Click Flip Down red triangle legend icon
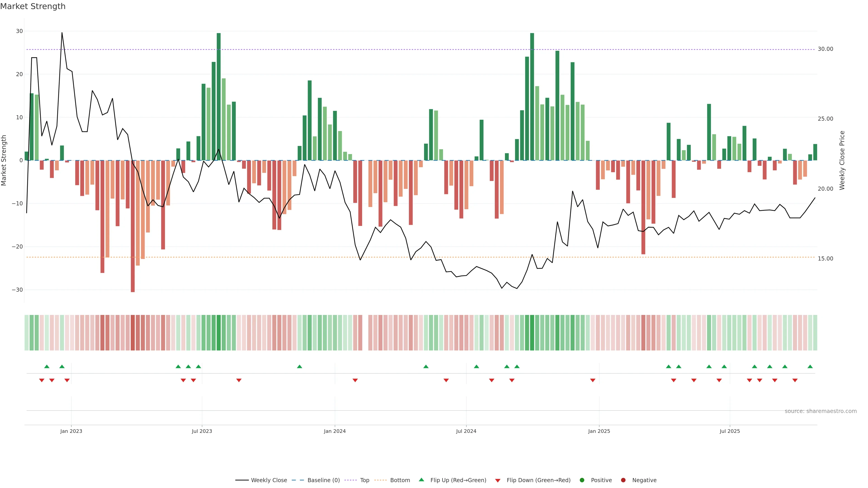 [x=498, y=481]
